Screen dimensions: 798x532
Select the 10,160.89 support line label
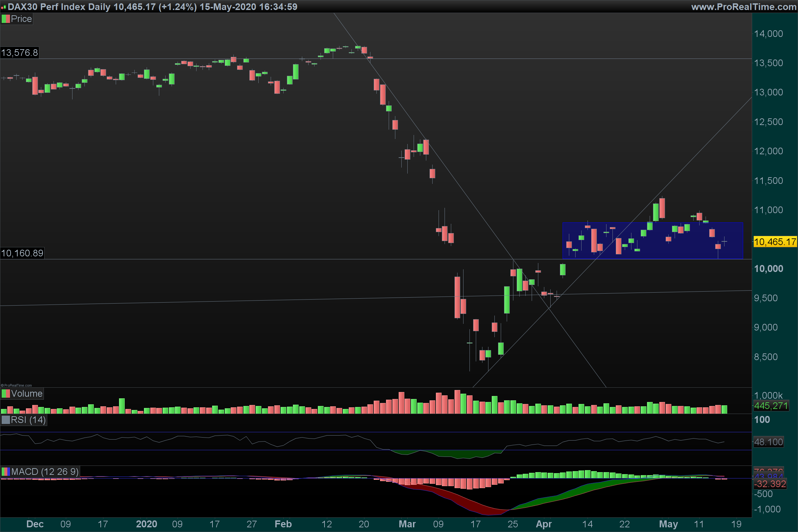click(x=22, y=253)
